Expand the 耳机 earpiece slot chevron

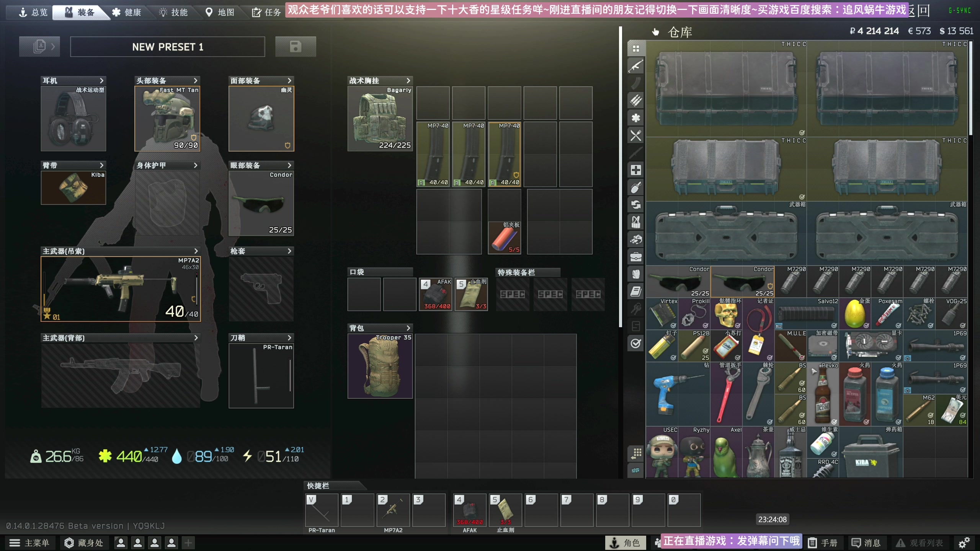101,81
